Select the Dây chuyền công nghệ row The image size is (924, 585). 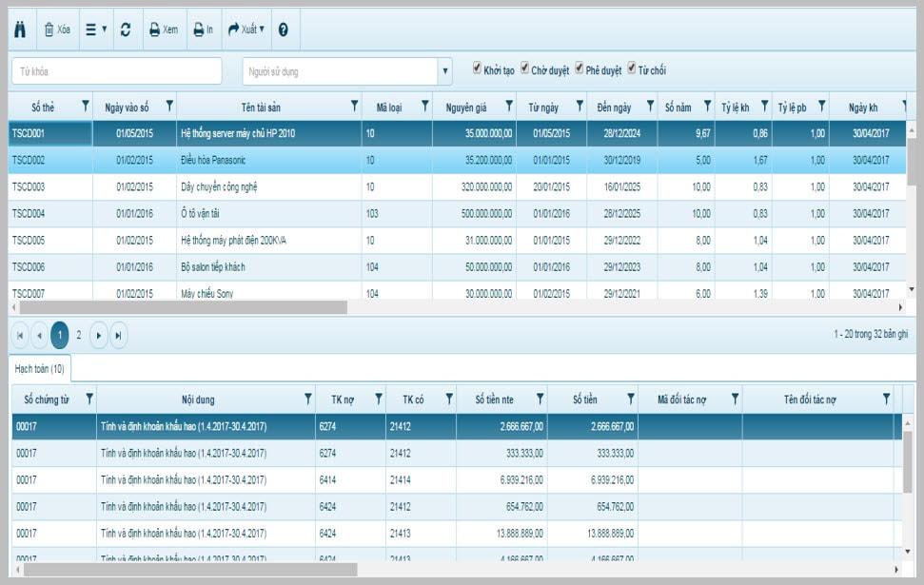click(x=457, y=186)
